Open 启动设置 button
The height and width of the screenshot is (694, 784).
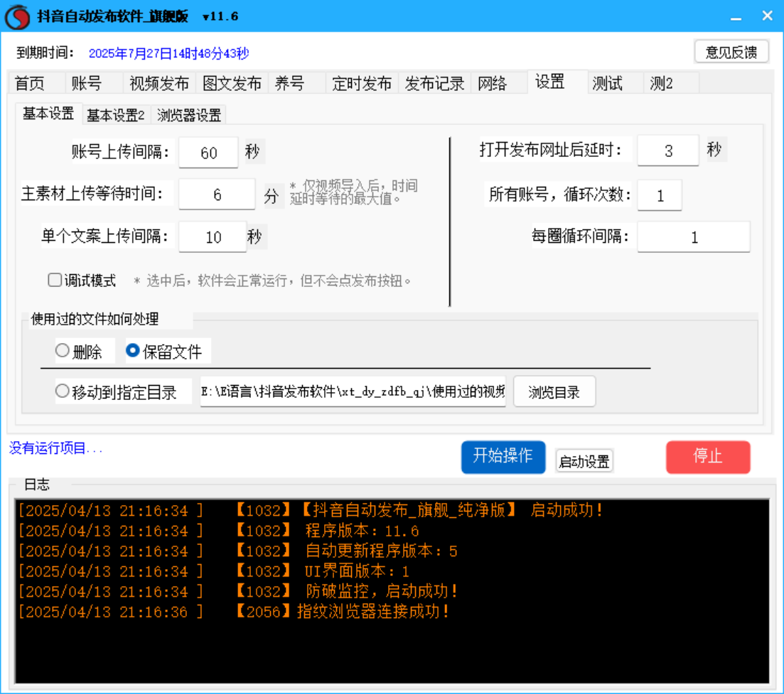point(584,461)
